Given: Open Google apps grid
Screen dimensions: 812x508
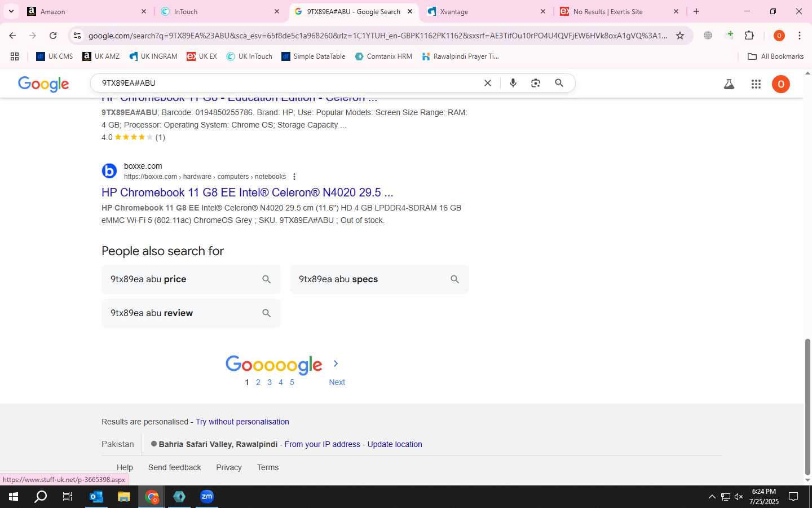Looking at the screenshot, I should pos(756,84).
